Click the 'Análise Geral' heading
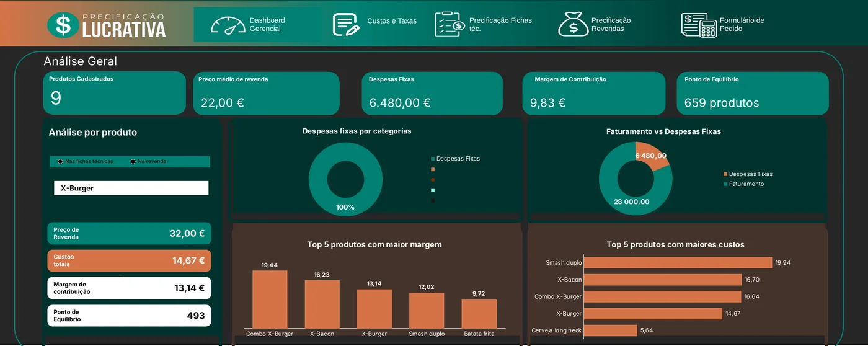The image size is (868, 346). 80,61
